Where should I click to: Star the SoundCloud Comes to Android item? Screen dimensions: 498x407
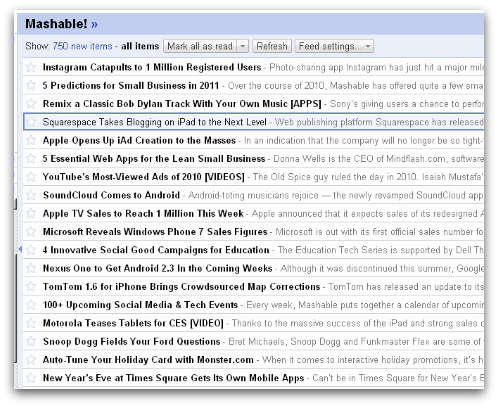[31, 195]
